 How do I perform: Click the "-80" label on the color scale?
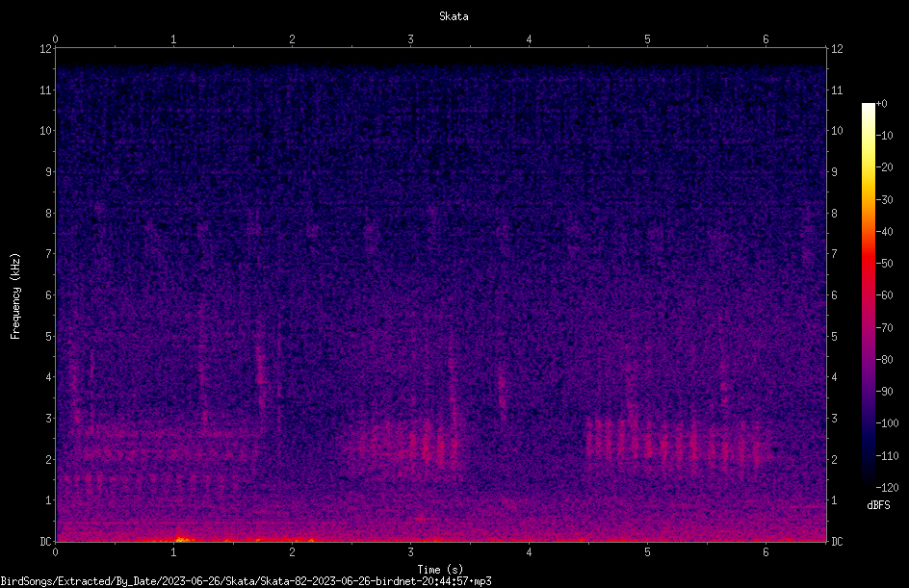(884, 360)
